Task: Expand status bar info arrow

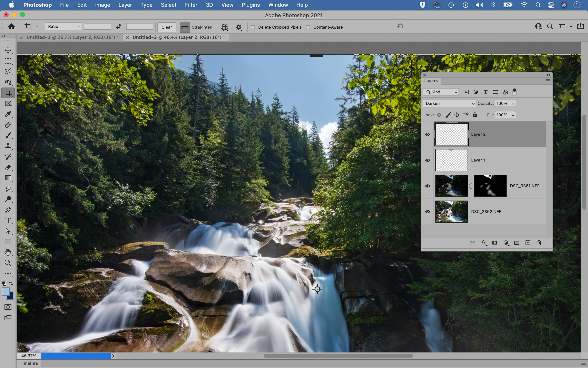Action: click(113, 356)
